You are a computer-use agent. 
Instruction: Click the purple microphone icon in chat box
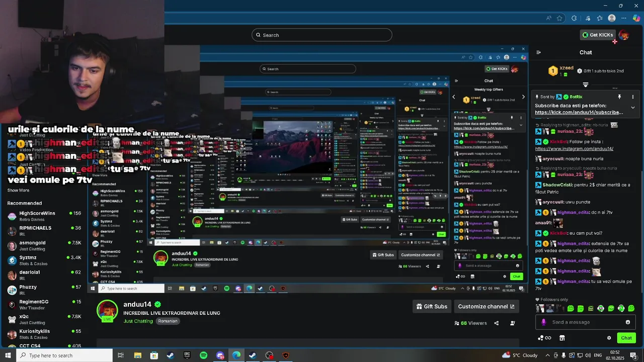pyautogui.click(x=543, y=322)
